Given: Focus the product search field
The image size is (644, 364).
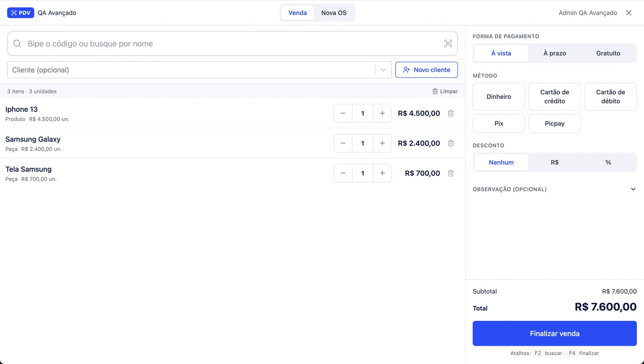Looking at the screenshot, I should [x=232, y=44].
